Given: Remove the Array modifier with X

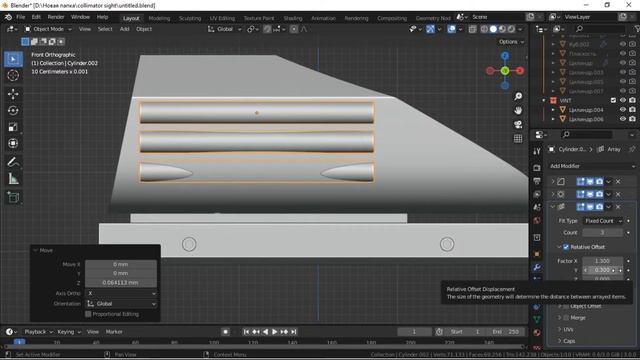Looking at the screenshot, I should click(618, 207).
